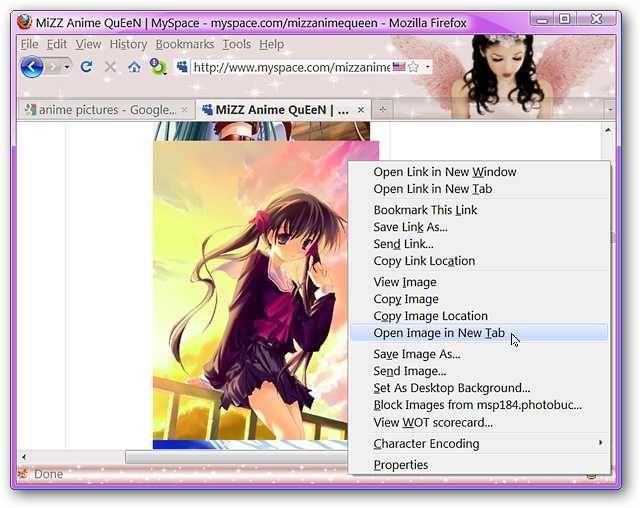Go to the Home page icon
Screen dimensions: 640x508
(x=134, y=66)
